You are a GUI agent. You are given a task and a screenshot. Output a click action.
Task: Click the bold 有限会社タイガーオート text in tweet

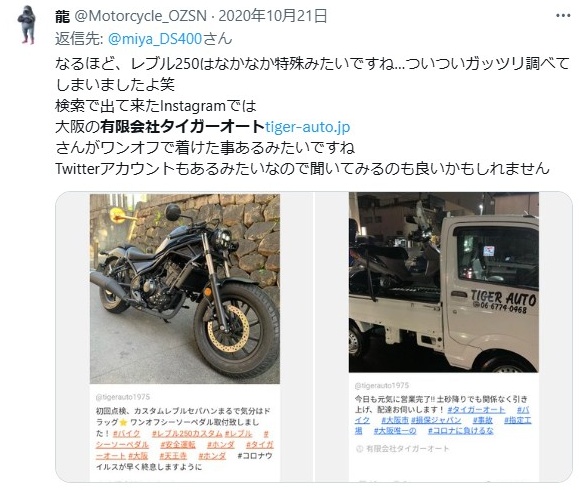pyautogui.click(x=182, y=127)
